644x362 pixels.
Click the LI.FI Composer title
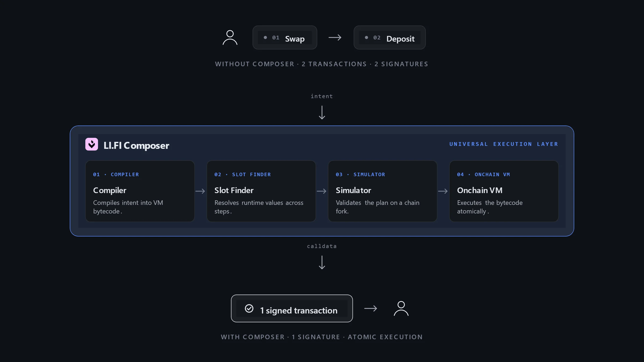136,145
